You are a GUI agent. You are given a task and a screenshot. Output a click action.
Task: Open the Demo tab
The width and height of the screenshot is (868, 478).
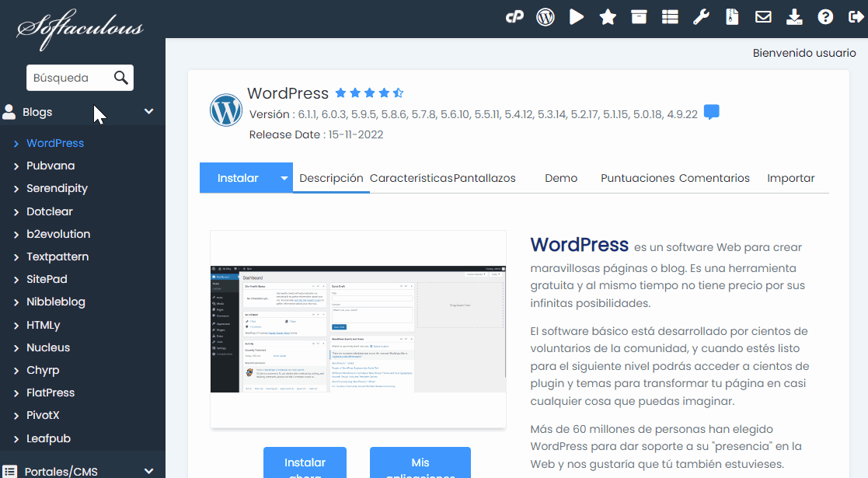pyautogui.click(x=561, y=178)
